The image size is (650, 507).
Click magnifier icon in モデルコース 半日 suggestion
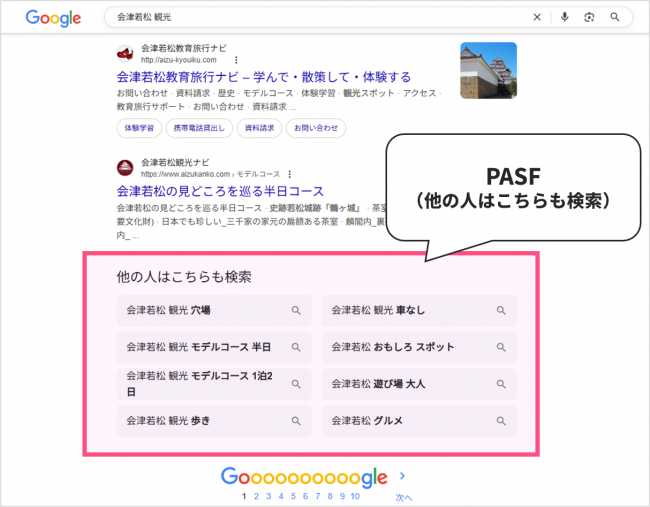point(296,347)
